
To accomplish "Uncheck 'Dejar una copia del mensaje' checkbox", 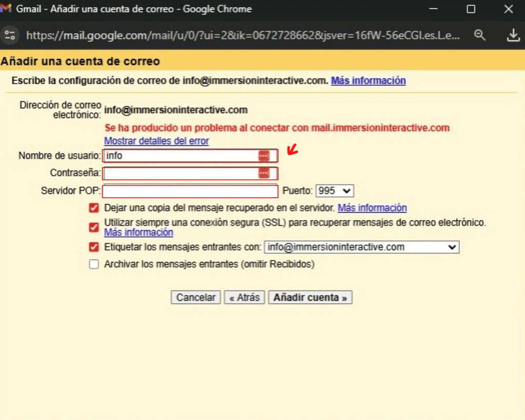I will pyautogui.click(x=94, y=208).
